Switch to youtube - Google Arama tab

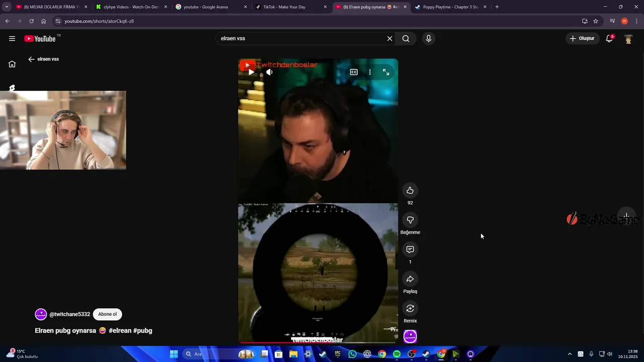pos(211,7)
